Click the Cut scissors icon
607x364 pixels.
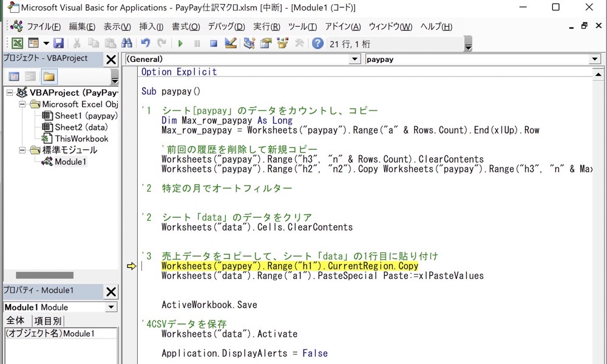pos(76,43)
